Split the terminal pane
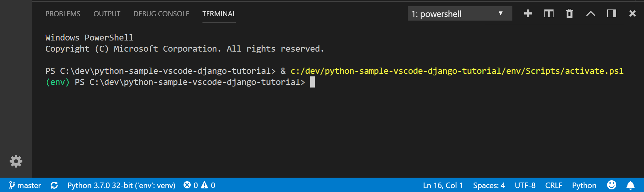This screenshot has height=192, width=644. [549, 14]
